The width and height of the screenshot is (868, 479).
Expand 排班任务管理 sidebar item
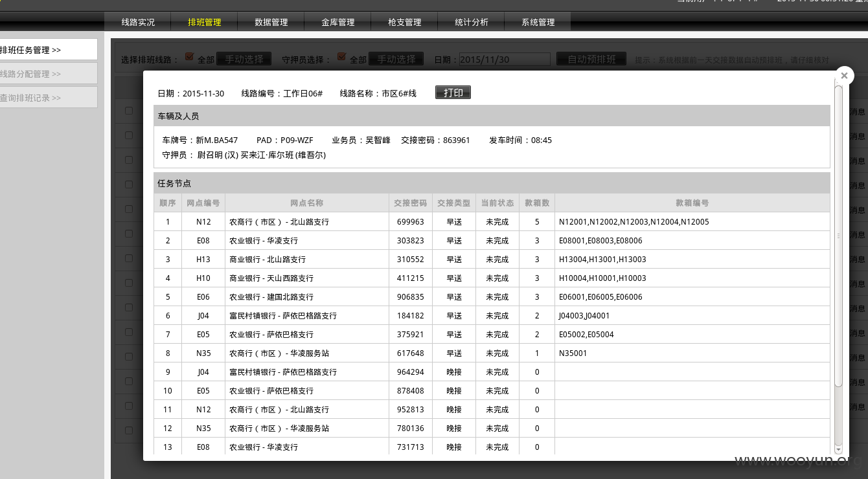(x=48, y=50)
